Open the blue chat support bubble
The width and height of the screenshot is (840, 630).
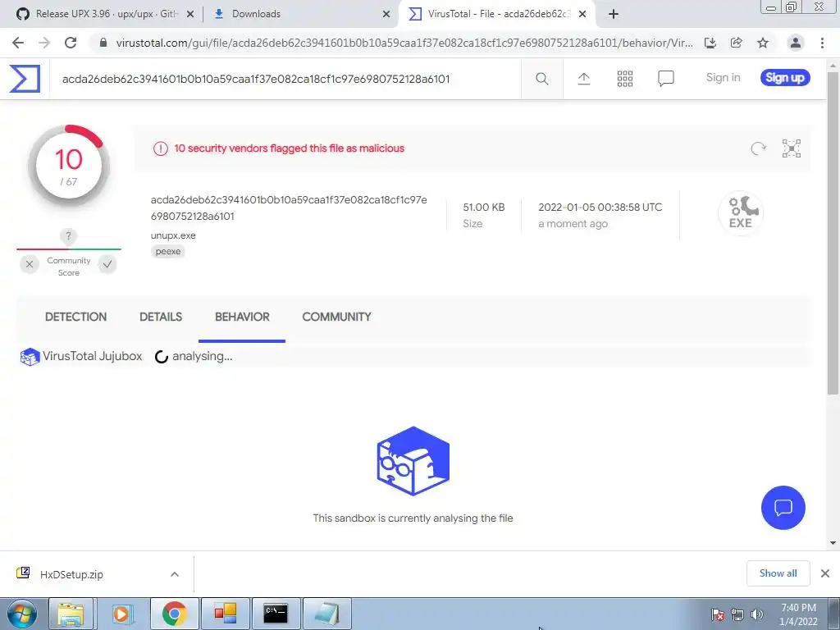783,507
